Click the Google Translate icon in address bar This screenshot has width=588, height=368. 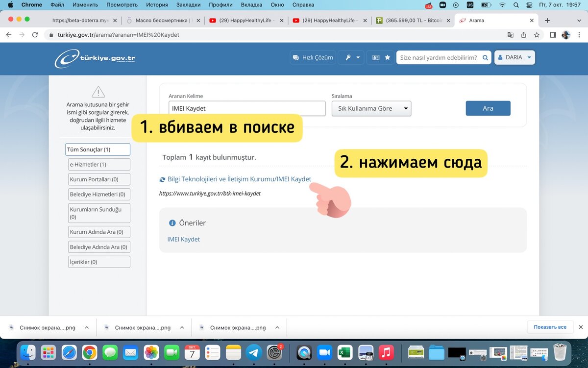click(511, 35)
